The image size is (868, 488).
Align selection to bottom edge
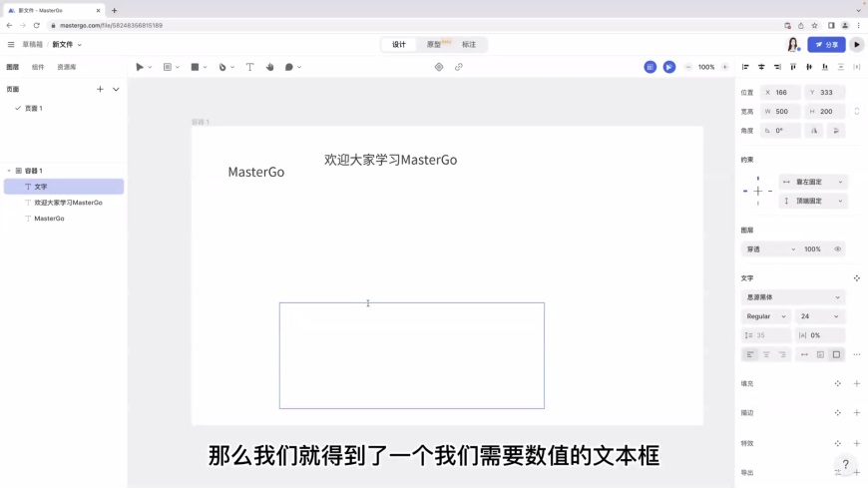point(825,67)
